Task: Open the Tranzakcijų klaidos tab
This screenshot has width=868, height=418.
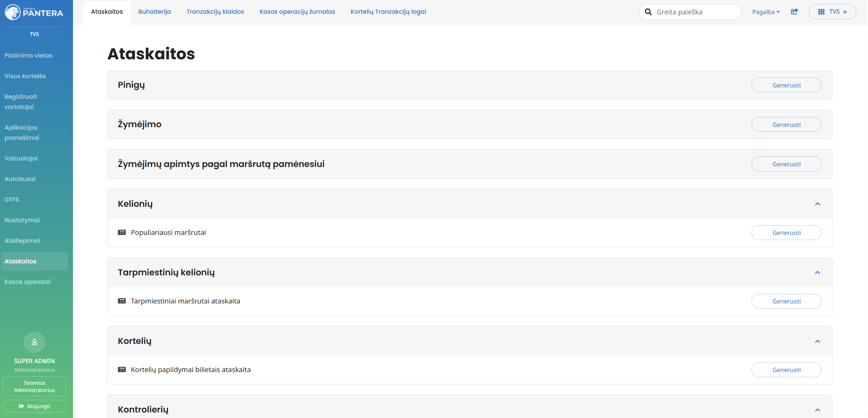Action: [215, 12]
